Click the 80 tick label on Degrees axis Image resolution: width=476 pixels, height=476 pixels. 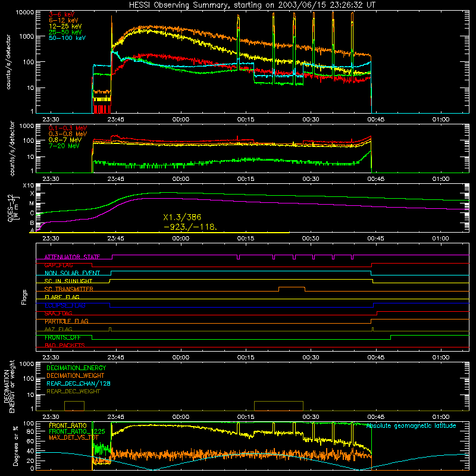pyautogui.click(x=30, y=431)
